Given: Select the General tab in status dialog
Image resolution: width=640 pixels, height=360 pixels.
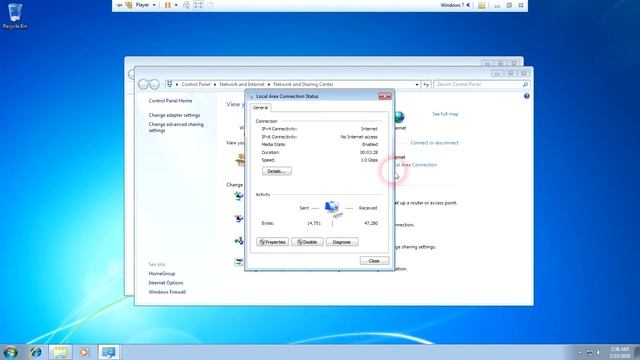Looking at the screenshot, I should [260, 108].
